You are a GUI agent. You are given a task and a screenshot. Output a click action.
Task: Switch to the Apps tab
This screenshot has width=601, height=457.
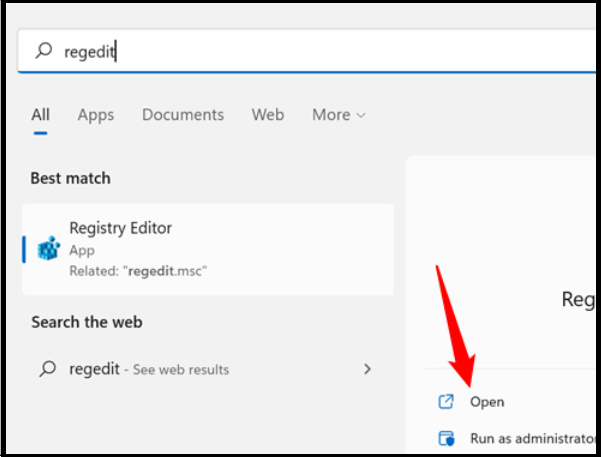(x=96, y=115)
